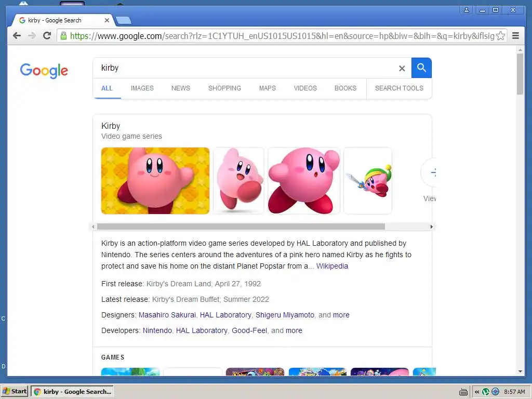Viewport: 532px width, 399px height.
Task: Open SEARCH TOOLS options
Action: pos(399,88)
